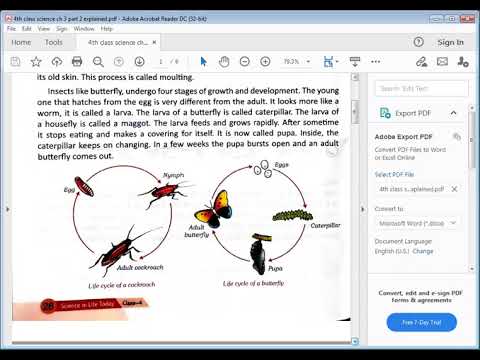Choose the Selection arrow tool
The height and width of the screenshot is (360, 480).
tap(203, 62)
